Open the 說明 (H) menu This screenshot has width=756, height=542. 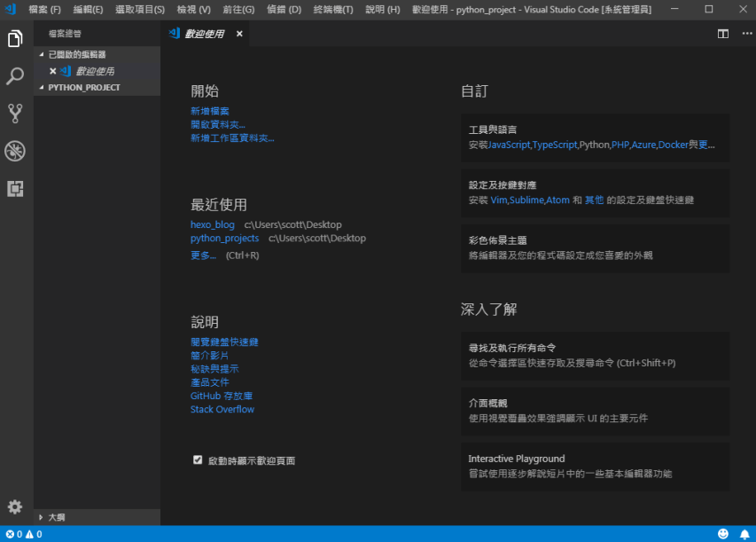pos(383,10)
